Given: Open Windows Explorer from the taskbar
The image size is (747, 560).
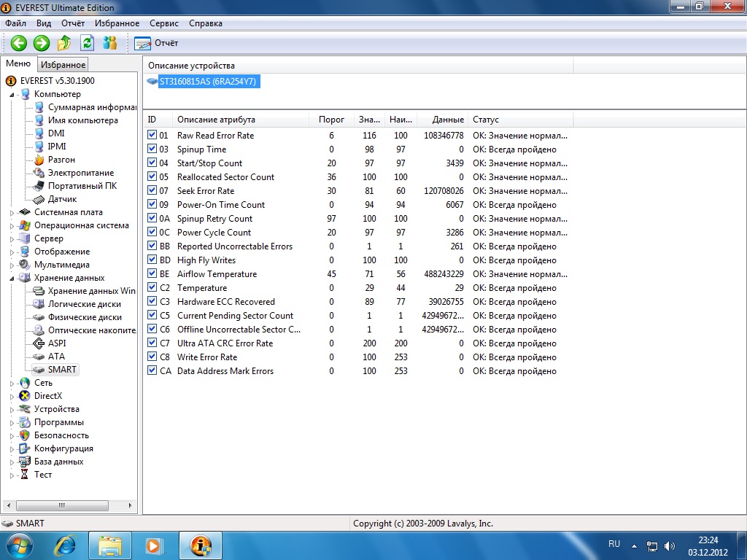Looking at the screenshot, I should click(x=110, y=545).
